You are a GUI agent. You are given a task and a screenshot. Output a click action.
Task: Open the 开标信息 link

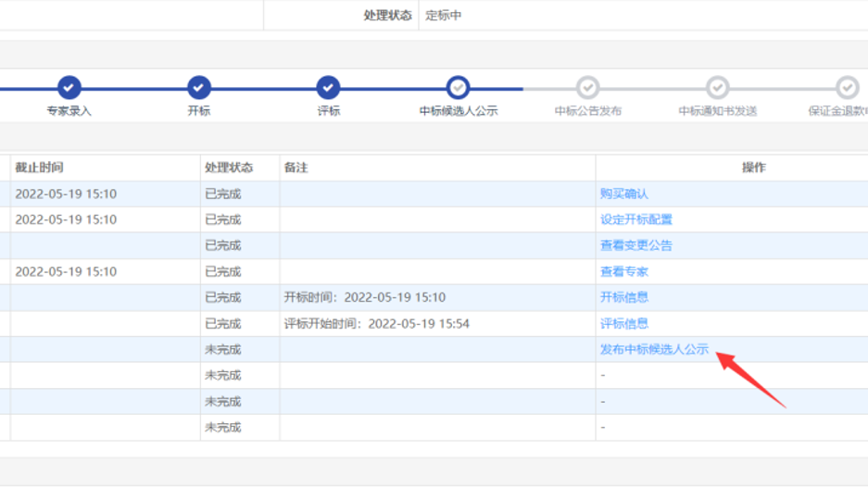tap(624, 297)
